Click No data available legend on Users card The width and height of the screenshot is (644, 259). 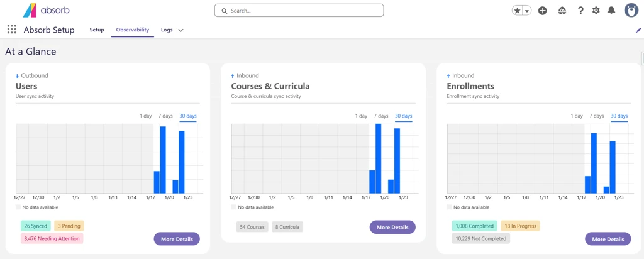[37, 207]
